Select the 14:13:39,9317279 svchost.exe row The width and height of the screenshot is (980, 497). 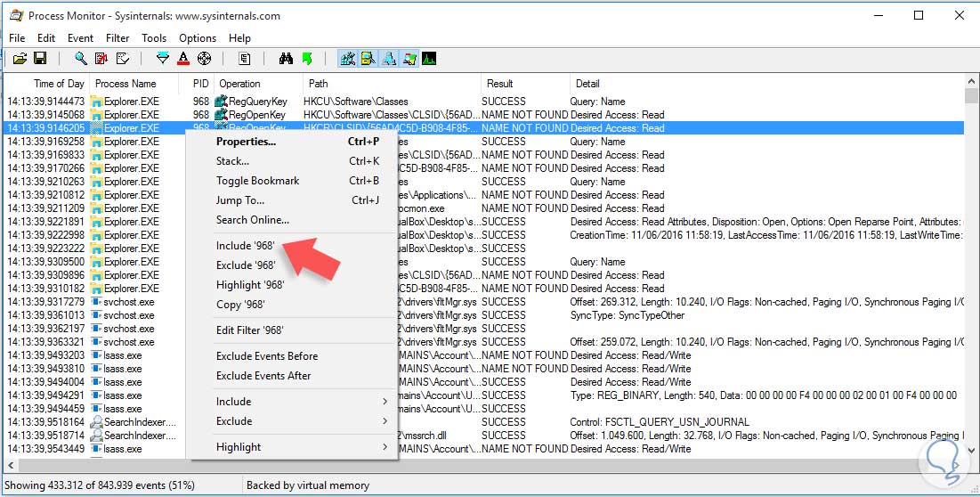483,302
